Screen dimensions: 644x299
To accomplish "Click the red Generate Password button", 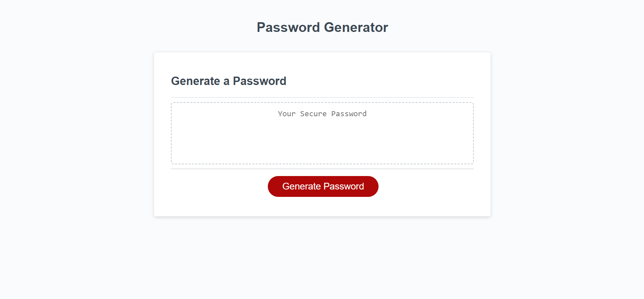I will (x=323, y=186).
